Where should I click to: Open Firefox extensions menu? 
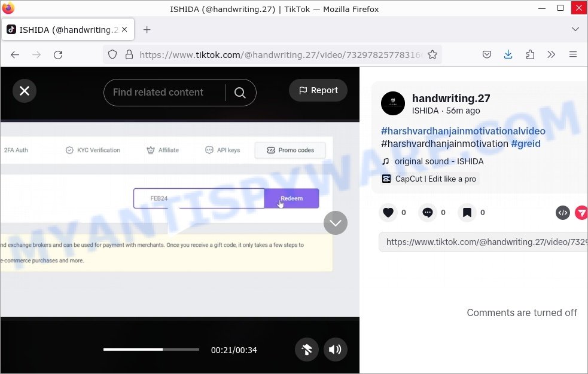530,54
